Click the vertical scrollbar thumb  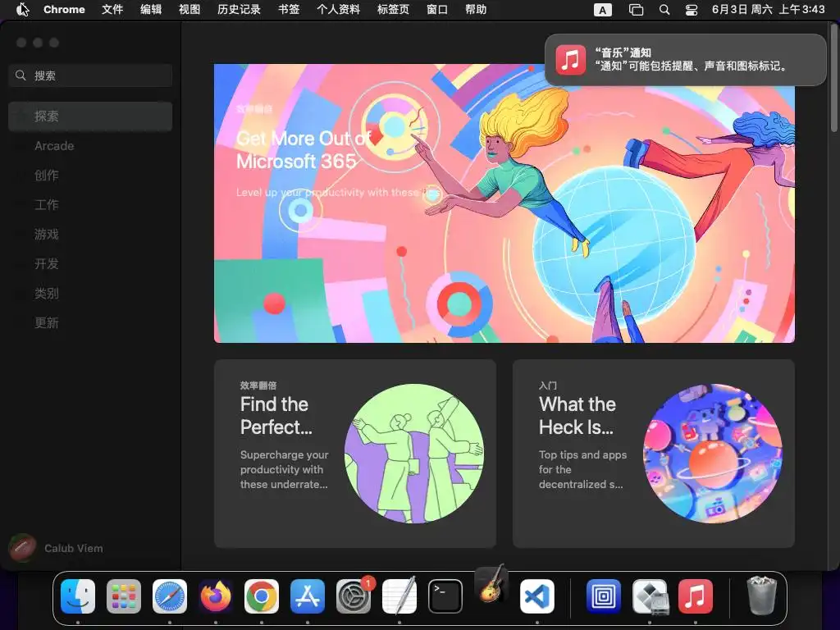pos(834,80)
